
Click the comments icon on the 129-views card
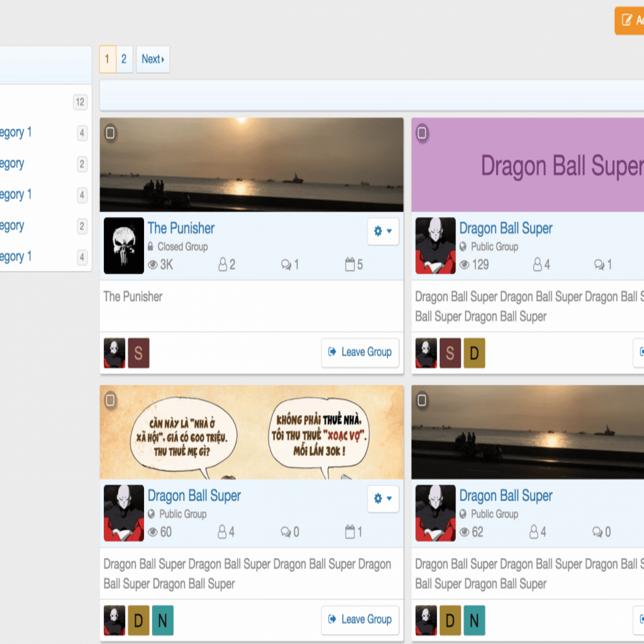599,265
